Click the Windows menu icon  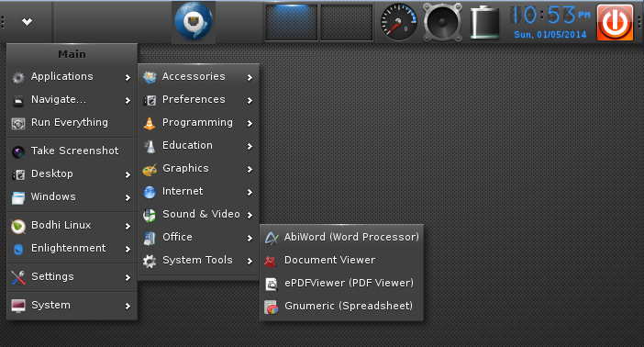coord(18,197)
